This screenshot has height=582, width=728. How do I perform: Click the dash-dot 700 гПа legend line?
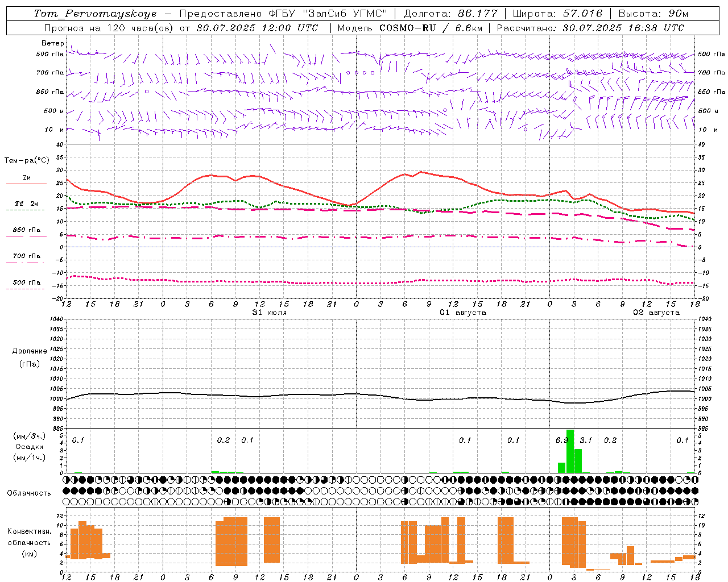coord(25,263)
